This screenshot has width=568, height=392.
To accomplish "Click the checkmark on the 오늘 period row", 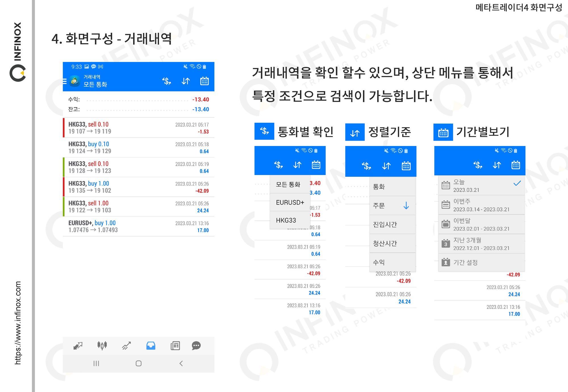I will coord(517,184).
